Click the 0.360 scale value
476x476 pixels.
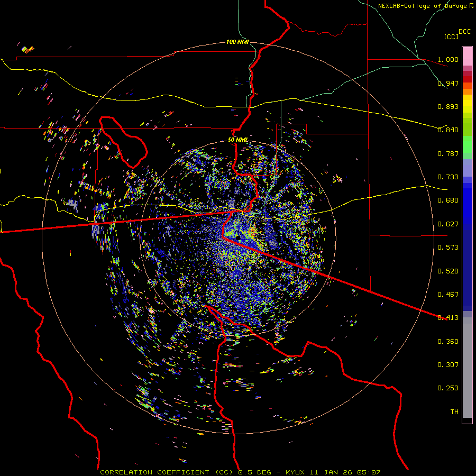pos(448,341)
